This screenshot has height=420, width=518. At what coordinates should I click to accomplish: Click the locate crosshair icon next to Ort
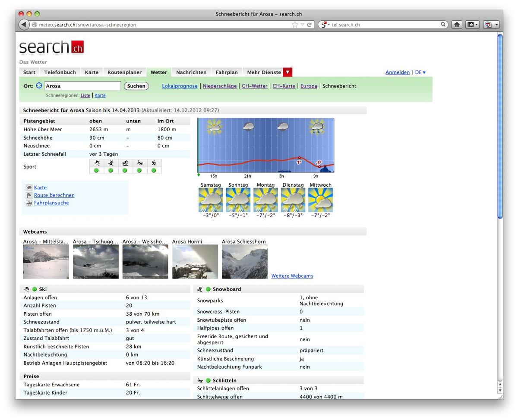tap(39, 86)
